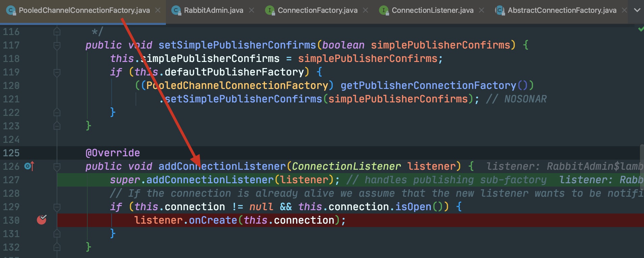Close the ConnectionListener.java tab
The height and width of the screenshot is (258, 644).
tap(481, 10)
